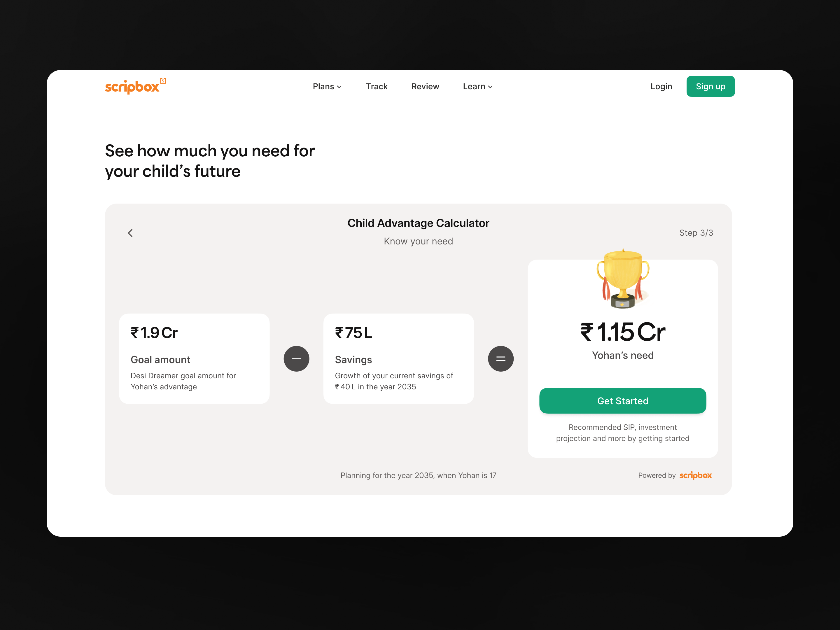The height and width of the screenshot is (630, 840).
Task: Click the back arrow in the calculator
Action: 130,233
